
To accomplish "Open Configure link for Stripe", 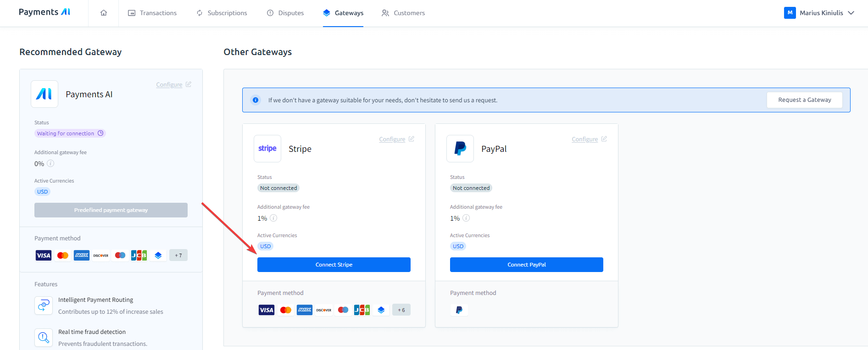I will [x=396, y=139].
